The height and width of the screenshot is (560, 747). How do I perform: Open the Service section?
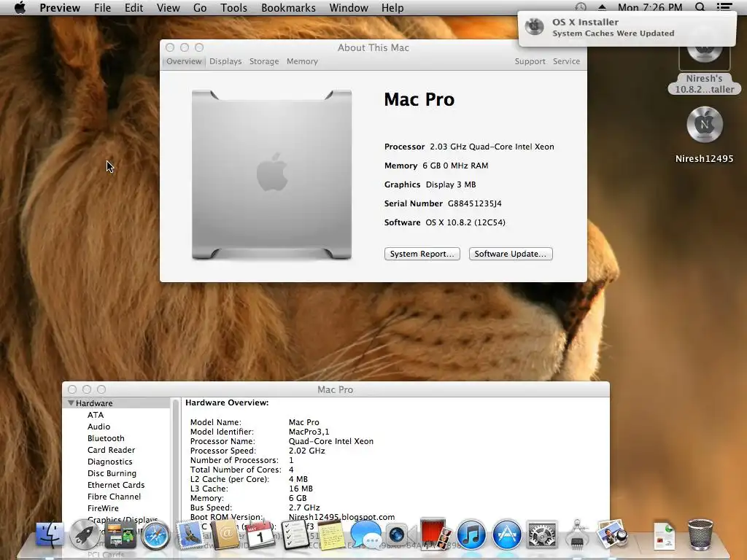pos(566,61)
